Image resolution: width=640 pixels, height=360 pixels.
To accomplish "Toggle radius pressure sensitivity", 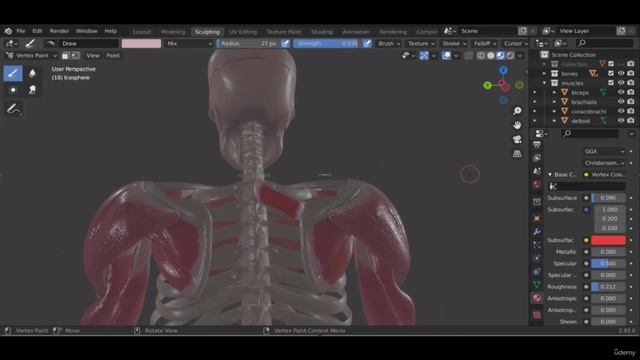I will click(x=285, y=43).
